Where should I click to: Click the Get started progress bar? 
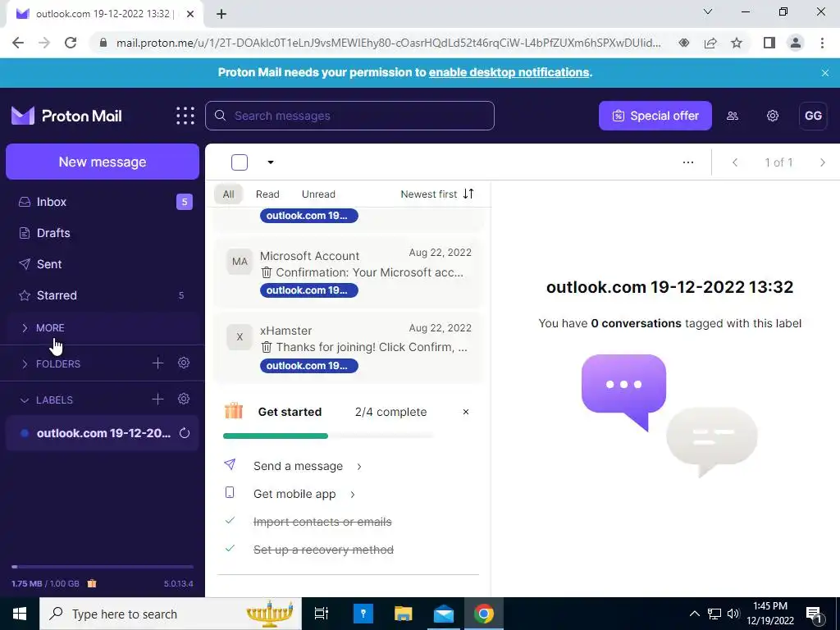[x=328, y=436]
